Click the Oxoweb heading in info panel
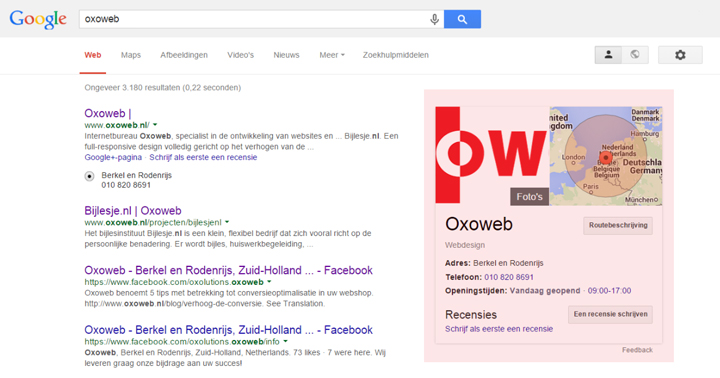Image resolution: width=720 pixels, height=378 pixels. click(x=478, y=224)
